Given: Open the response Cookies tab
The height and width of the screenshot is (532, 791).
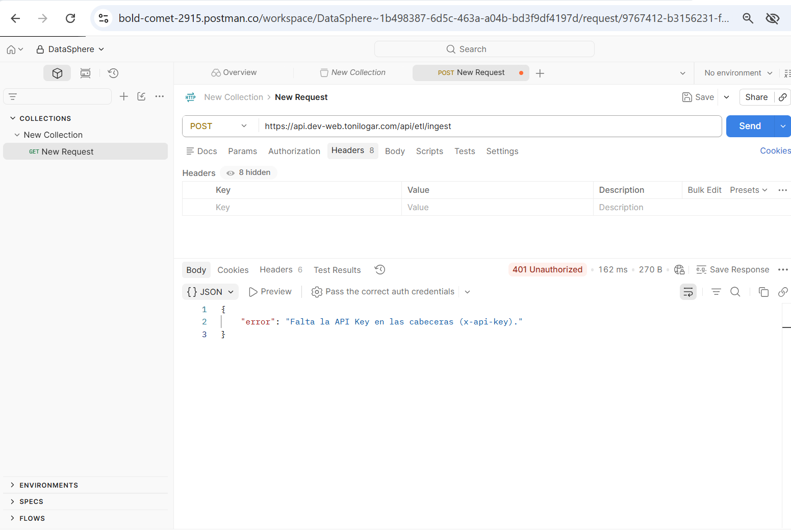Looking at the screenshot, I should (x=233, y=270).
